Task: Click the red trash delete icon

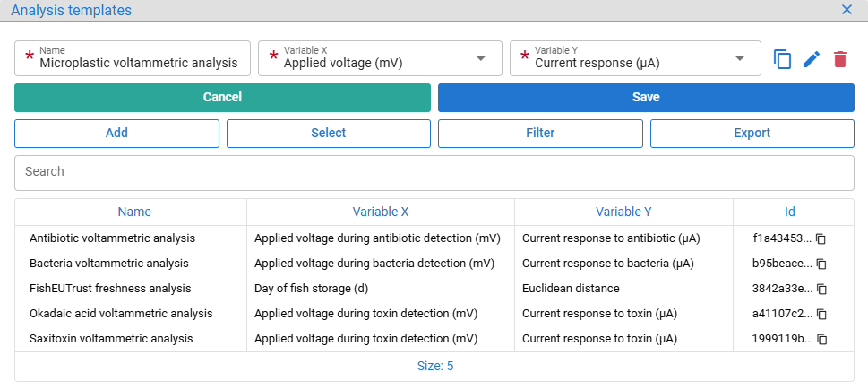Action: pos(839,58)
